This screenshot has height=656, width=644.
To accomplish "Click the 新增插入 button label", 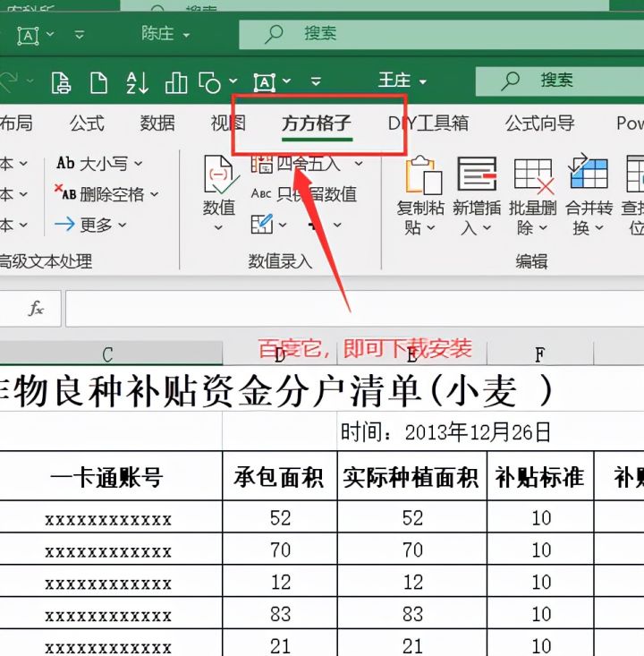I will pos(477,217).
